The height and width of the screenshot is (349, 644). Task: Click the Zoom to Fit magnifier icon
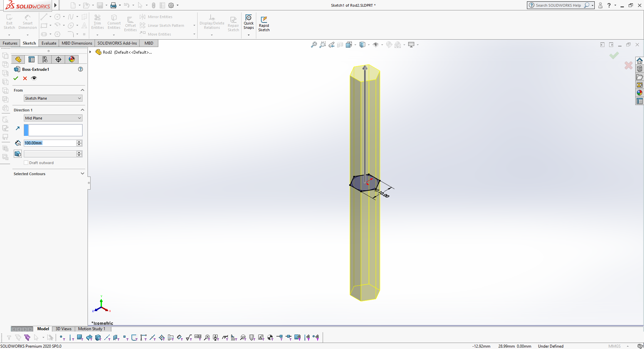click(x=314, y=45)
